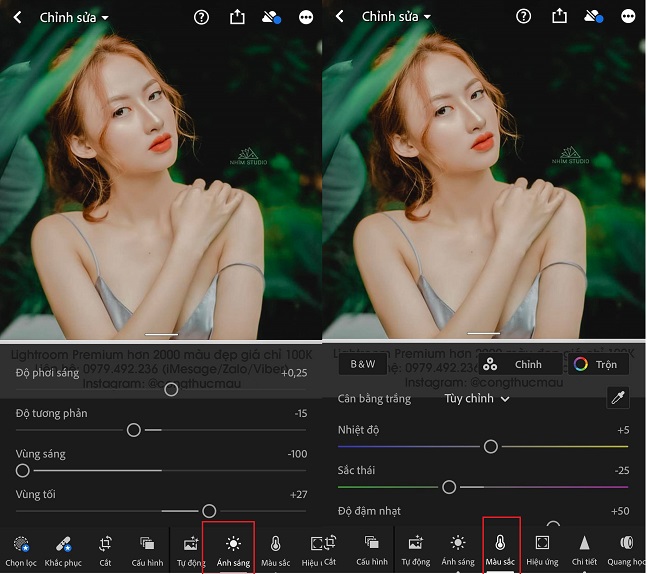Select Khắc phục healing tool

[x=63, y=551]
